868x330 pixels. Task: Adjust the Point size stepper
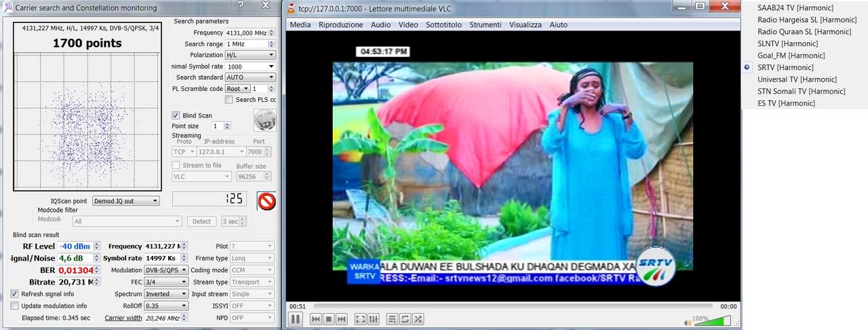coord(227,126)
